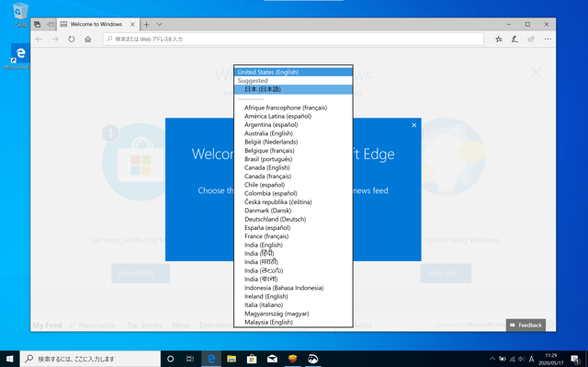588x367 pixels.
Task: Click the set these tabs aside icon
Action: click(x=51, y=25)
